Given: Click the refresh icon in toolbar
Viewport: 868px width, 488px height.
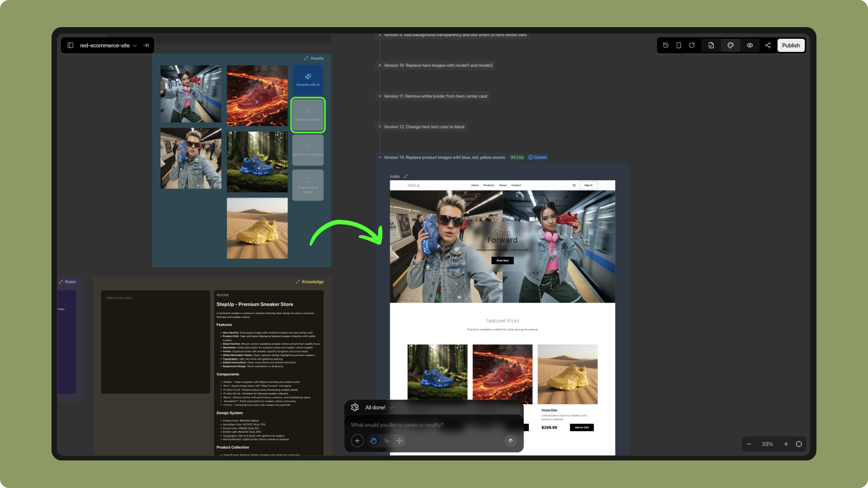Looking at the screenshot, I should pos(692,45).
